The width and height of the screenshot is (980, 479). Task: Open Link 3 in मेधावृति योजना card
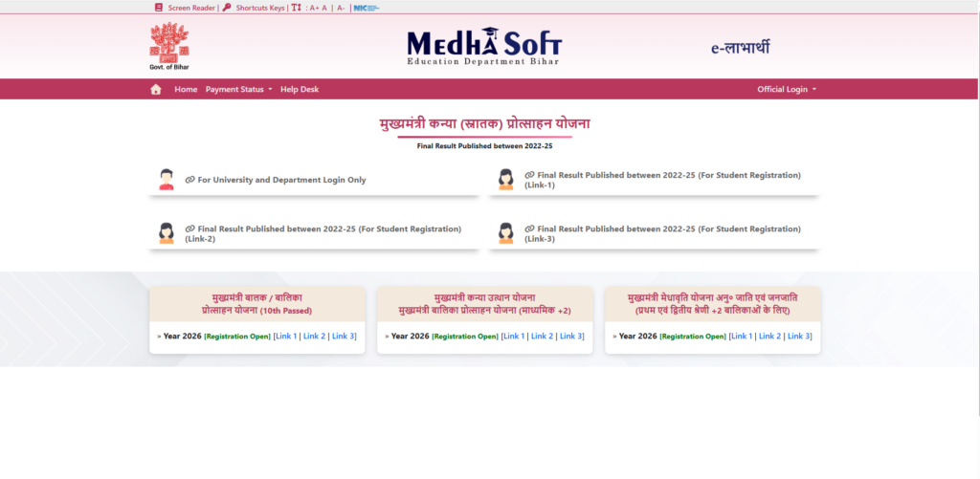click(799, 336)
